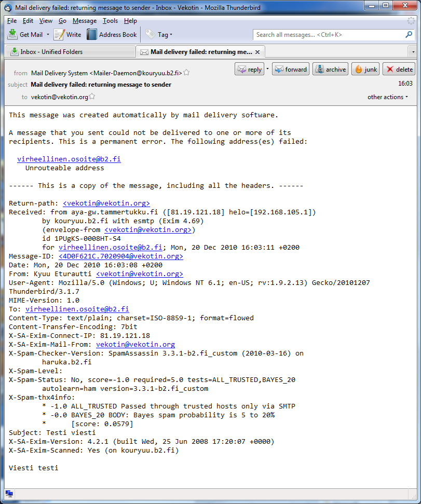The width and height of the screenshot is (421, 504).
Task: Click the Get Mail toolbar icon
Action: (13, 34)
